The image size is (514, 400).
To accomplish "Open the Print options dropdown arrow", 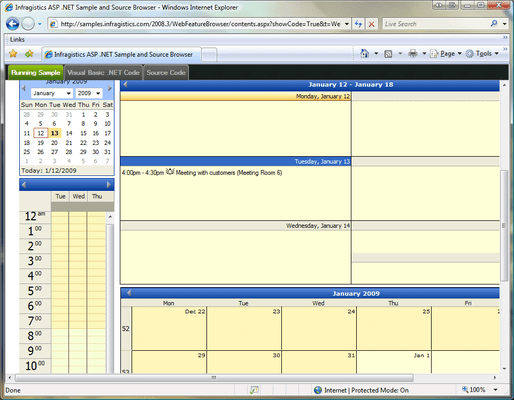I will 424,53.
